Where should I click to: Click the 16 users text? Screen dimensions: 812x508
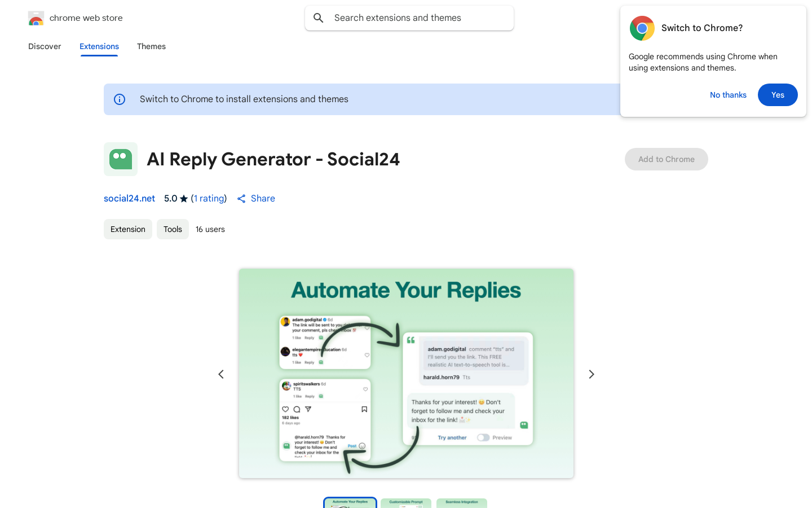click(210, 229)
